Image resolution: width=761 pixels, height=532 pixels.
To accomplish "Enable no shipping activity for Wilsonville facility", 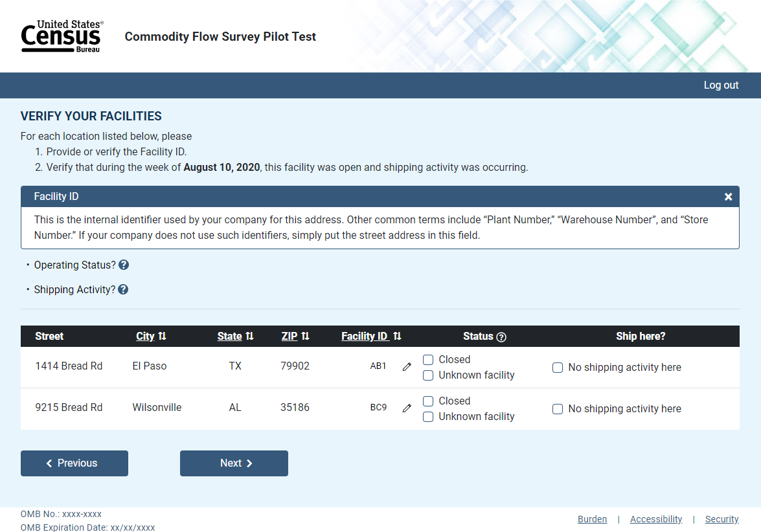I will coord(558,409).
